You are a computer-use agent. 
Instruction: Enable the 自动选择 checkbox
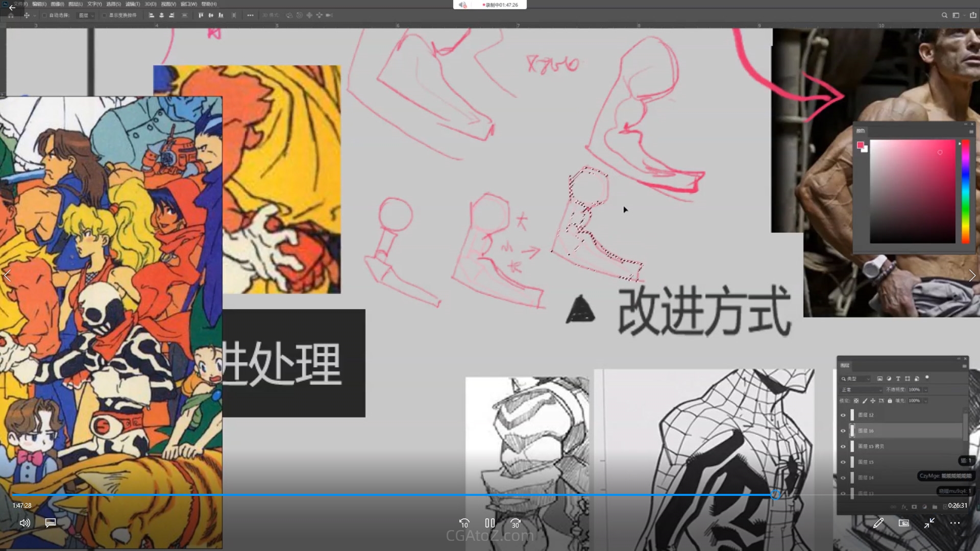point(44,15)
